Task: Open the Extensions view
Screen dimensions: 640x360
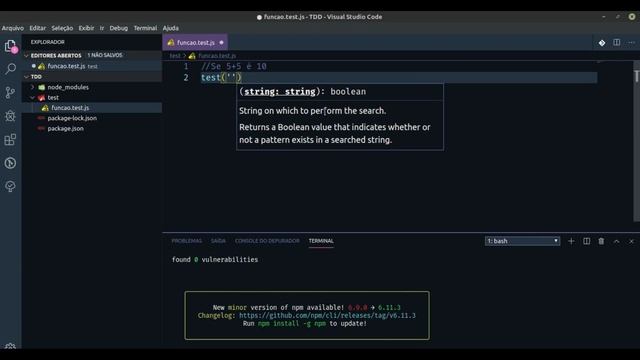Action: tap(11, 140)
